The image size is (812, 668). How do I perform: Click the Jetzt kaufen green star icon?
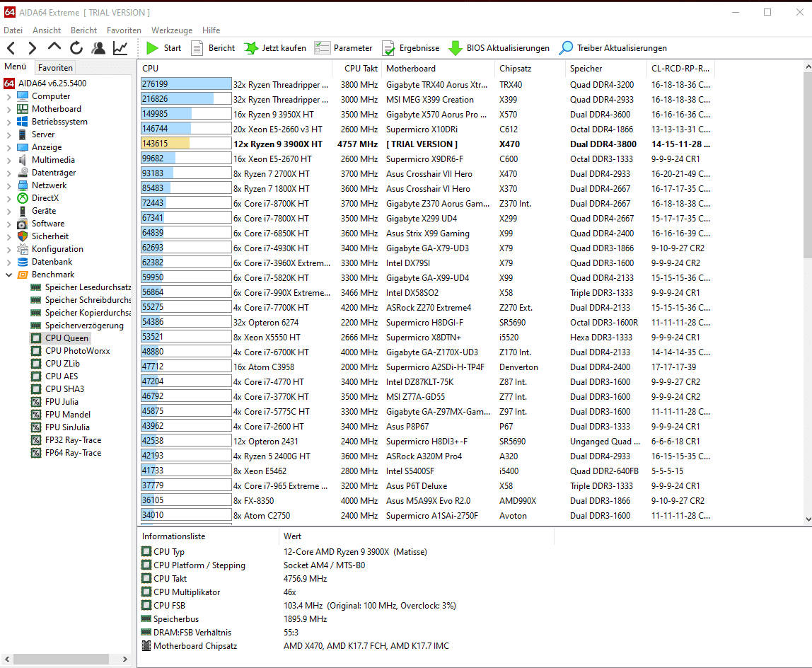pyautogui.click(x=251, y=48)
